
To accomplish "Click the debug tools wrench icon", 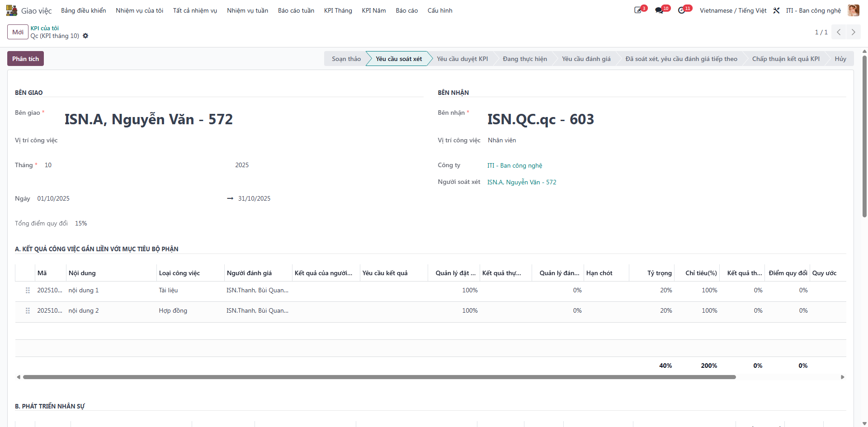I will [x=776, y=10].
